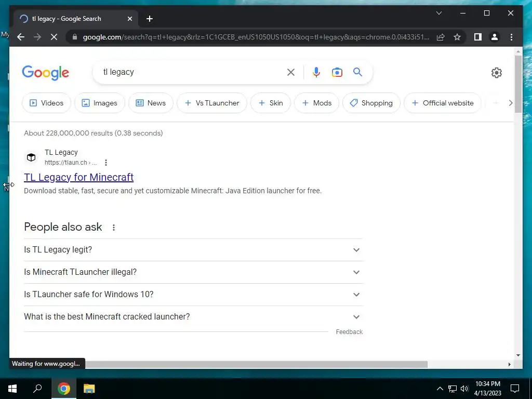Click the horizontal scrollbar thumb
The image size is (532, 399).
click(257, 364)
